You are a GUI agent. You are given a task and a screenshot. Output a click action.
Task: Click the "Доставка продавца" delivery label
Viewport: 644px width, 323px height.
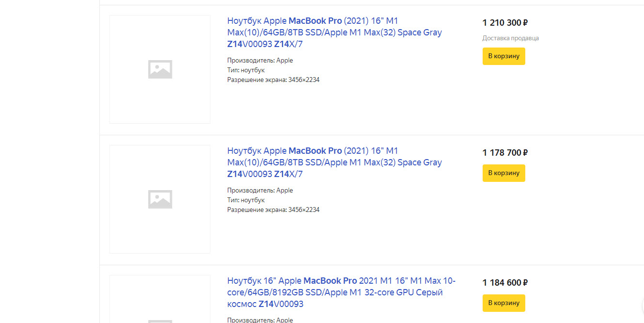[x=510, y=38]
